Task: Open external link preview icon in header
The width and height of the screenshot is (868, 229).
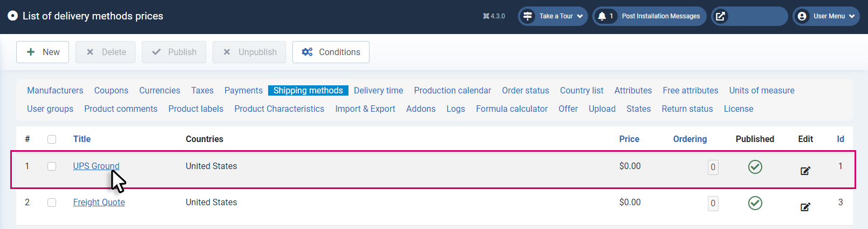Action: [721, 16]
